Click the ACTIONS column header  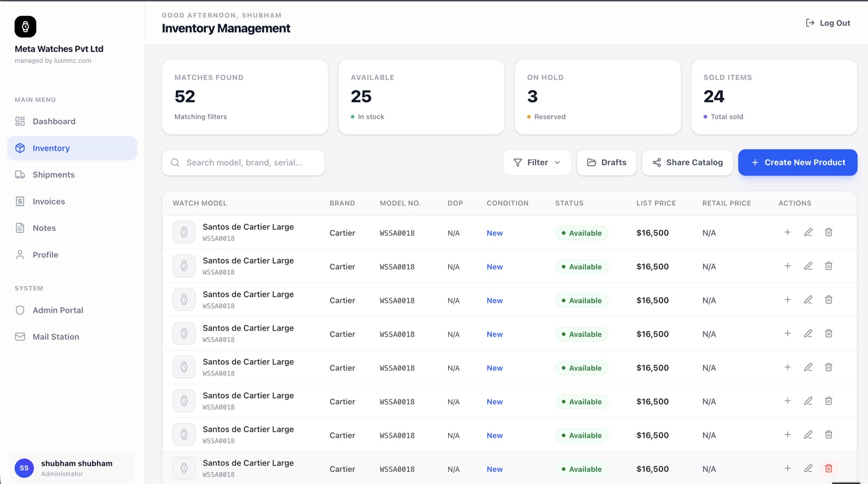coord(795,203)
